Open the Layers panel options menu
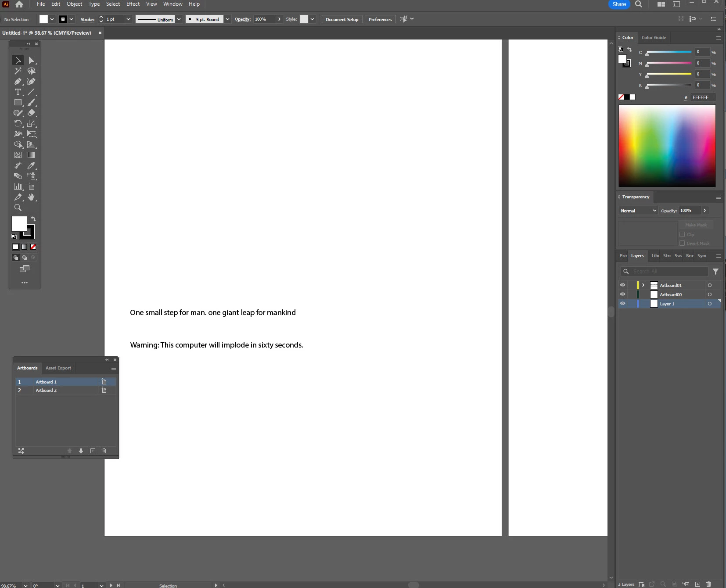 719,256
